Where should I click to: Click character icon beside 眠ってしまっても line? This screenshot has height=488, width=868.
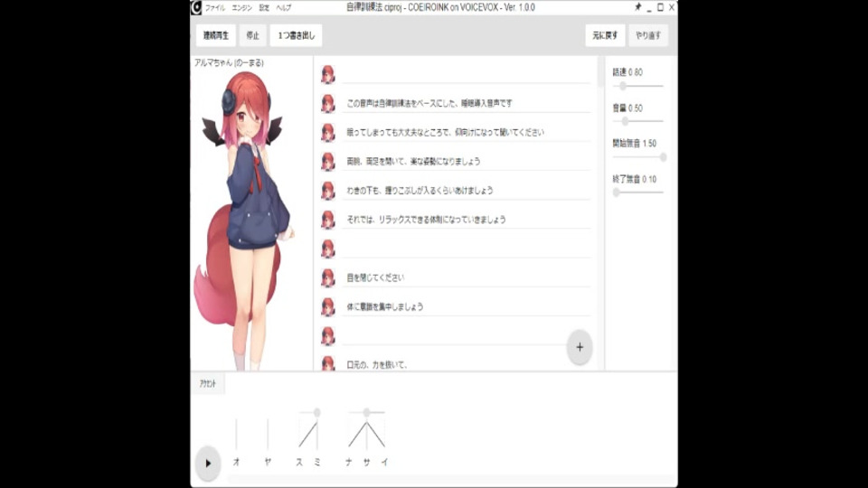click(x=327, y=133)
